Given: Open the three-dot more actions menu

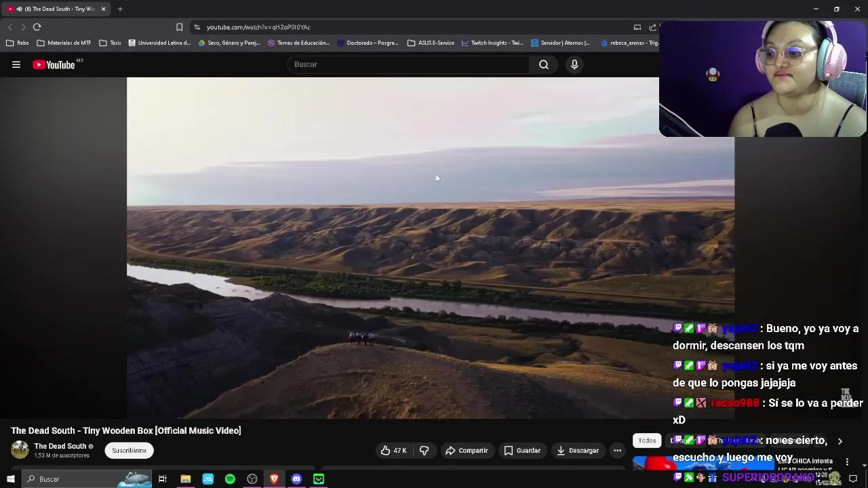Looking at the screenshot, I should point(617,450).
